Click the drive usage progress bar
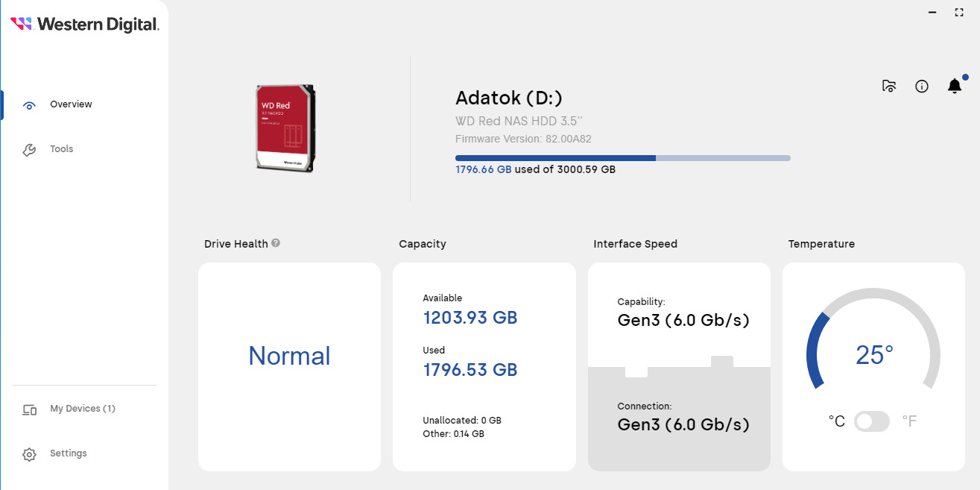Image resolution: width=980 pixels, height=490 pixels. pos(622,158)
